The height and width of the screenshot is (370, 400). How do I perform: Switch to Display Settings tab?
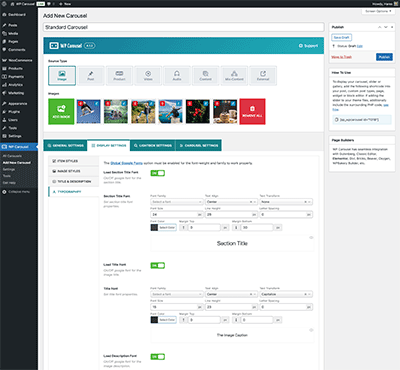[109, 145]
